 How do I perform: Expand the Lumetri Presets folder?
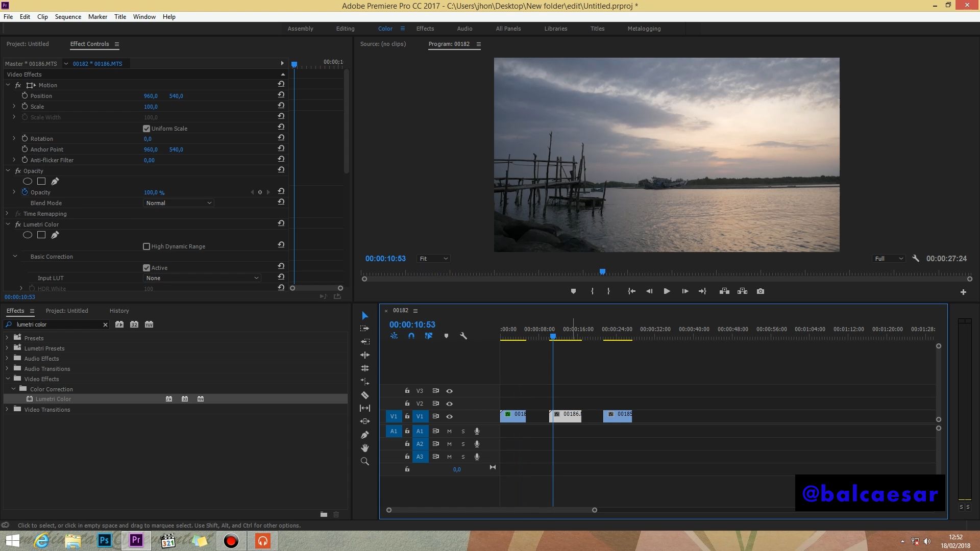point(7,348)
